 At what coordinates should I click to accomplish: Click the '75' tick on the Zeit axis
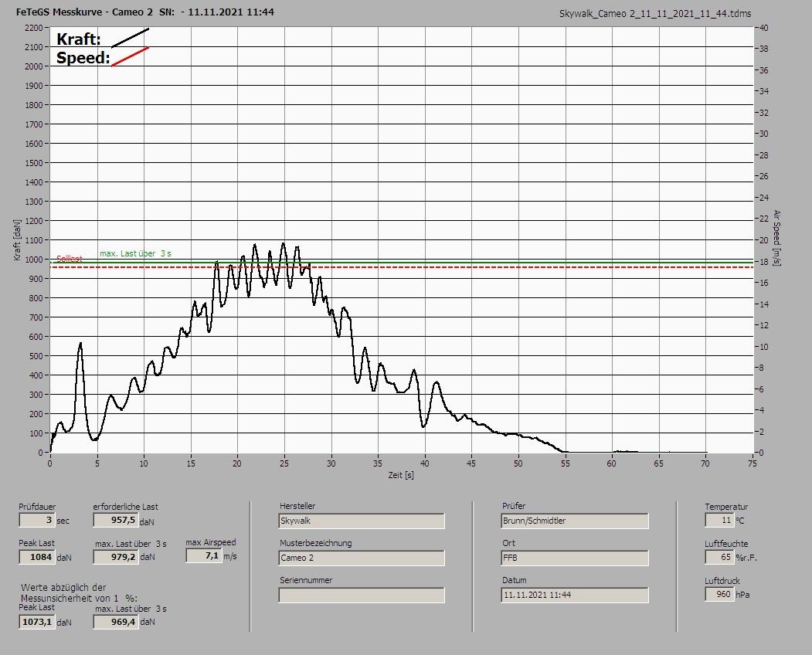(x=753, y=463)
